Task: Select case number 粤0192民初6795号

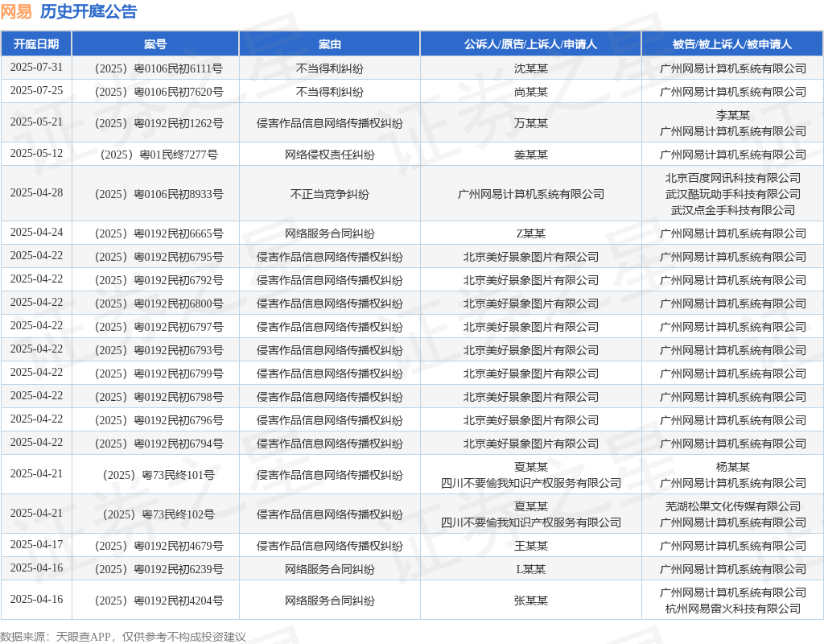Action: point(159,257)
